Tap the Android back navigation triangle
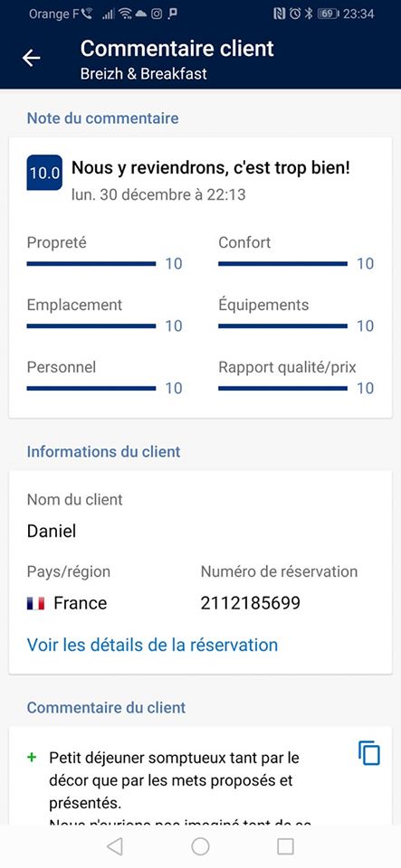Screen dimensions: 401x868 [115, 846]
